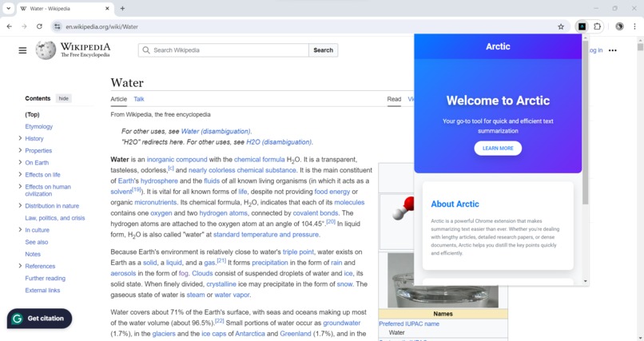Open a new tab with plus button
This screenshot has height=341, width=644.
click(x=122, y=8)
